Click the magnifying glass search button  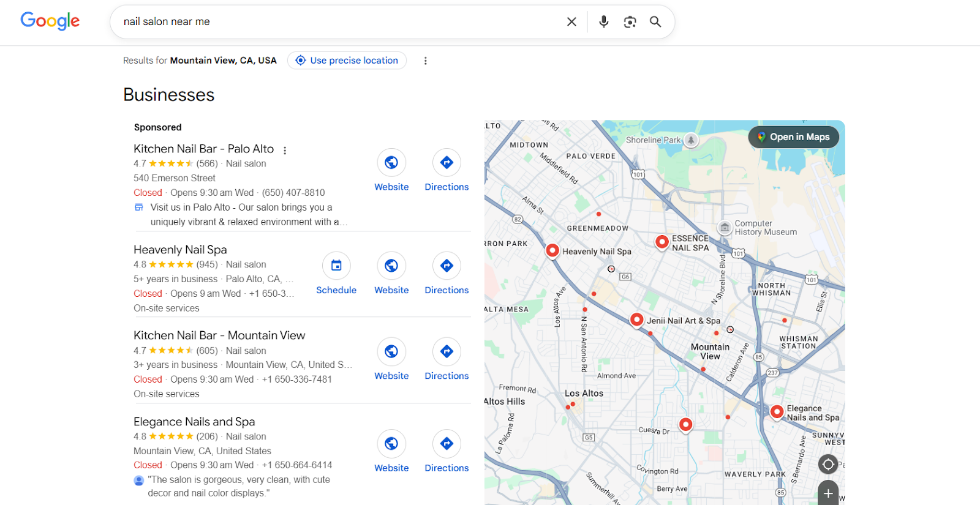(655, 21)
